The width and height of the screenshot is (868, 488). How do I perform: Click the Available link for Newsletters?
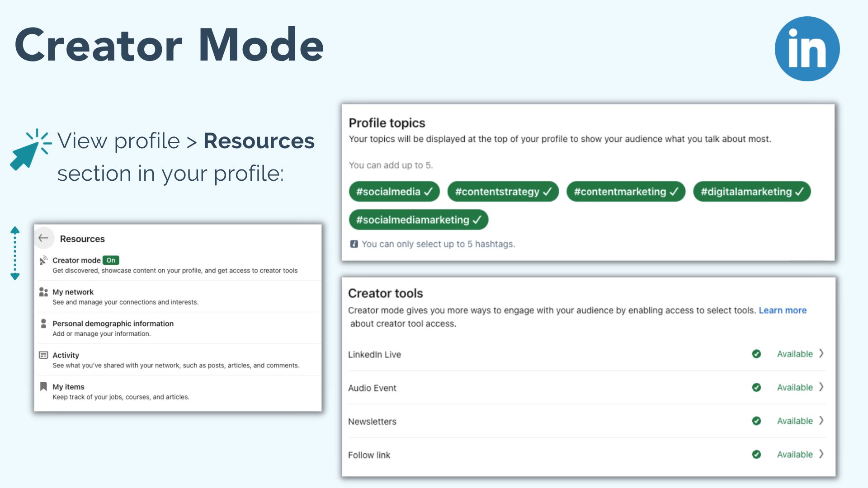coord(794,421)
